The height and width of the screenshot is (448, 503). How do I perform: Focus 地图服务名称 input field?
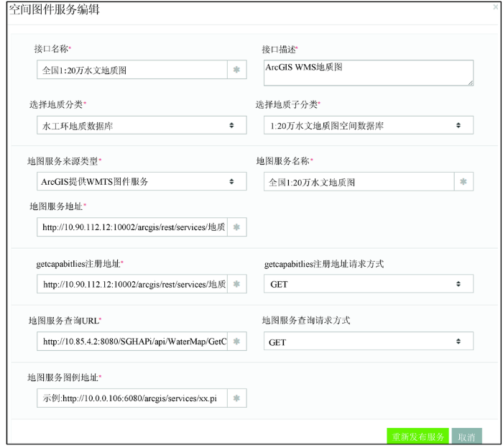[x=359, y=182]
